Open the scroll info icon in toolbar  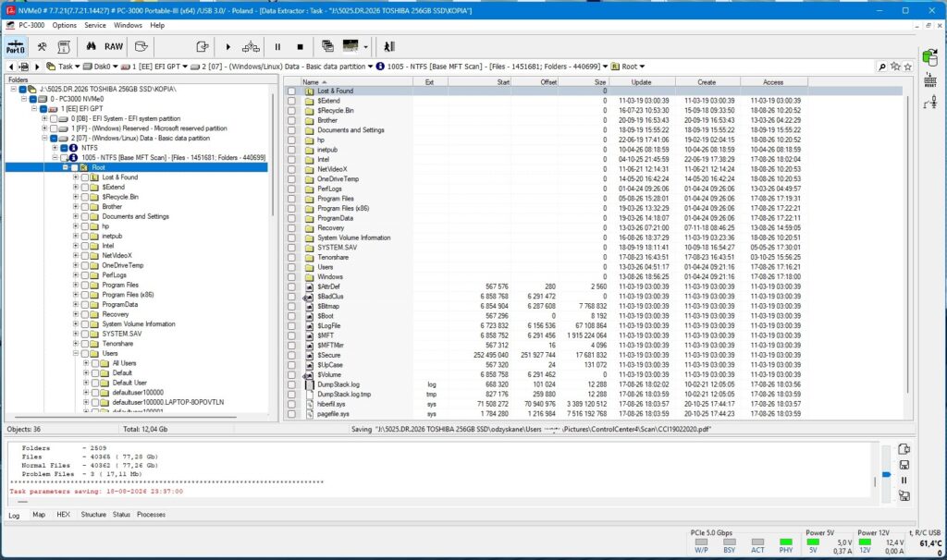[64, 46]
